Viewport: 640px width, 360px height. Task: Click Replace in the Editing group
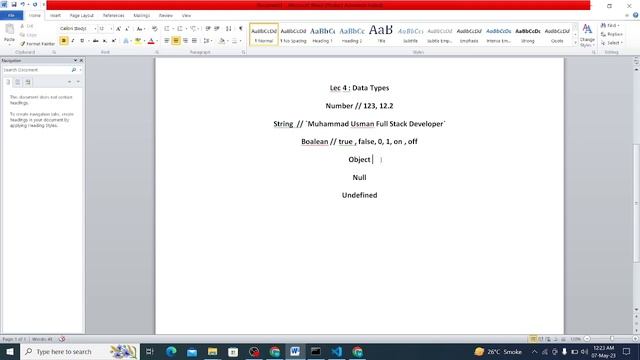[611, 34]
